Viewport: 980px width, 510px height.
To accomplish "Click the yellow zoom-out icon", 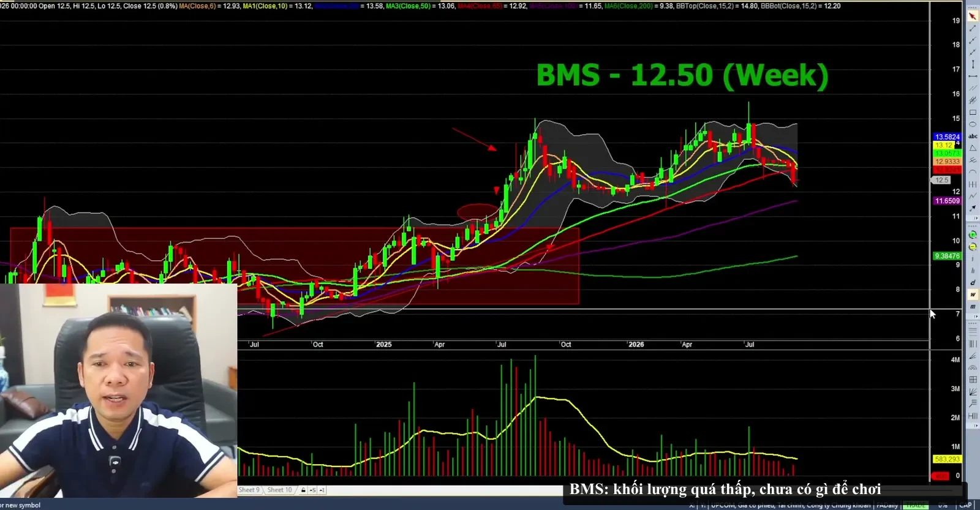I will tap(973, 246).
